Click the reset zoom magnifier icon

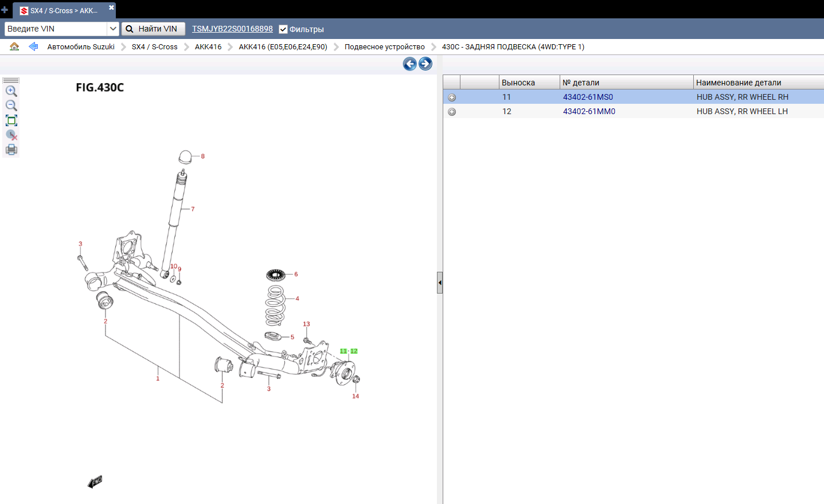tap(11, 135)
